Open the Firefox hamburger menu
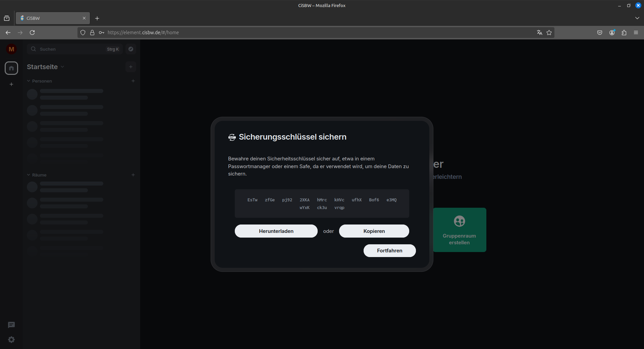The image size is (644, 349). pyautogui.click(x=636, y=33)
